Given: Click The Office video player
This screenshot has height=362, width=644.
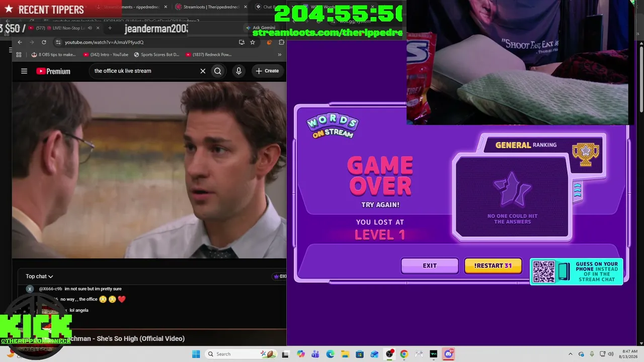Looking at the screenshot, I should [x=149, y=170].
